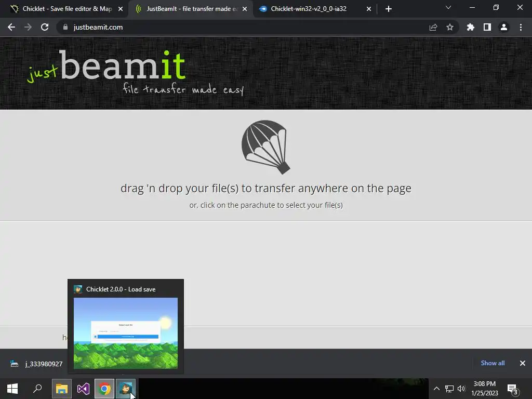Open the Windows Start menu
Image resolution: width=532 pixels, height=399 pixels.
coord(12,389)
